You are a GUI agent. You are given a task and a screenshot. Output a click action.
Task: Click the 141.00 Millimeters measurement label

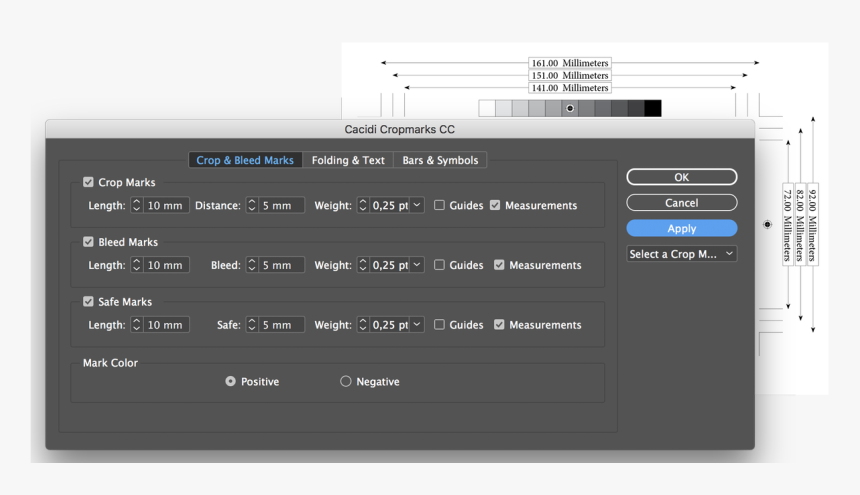tap(570, 88)
